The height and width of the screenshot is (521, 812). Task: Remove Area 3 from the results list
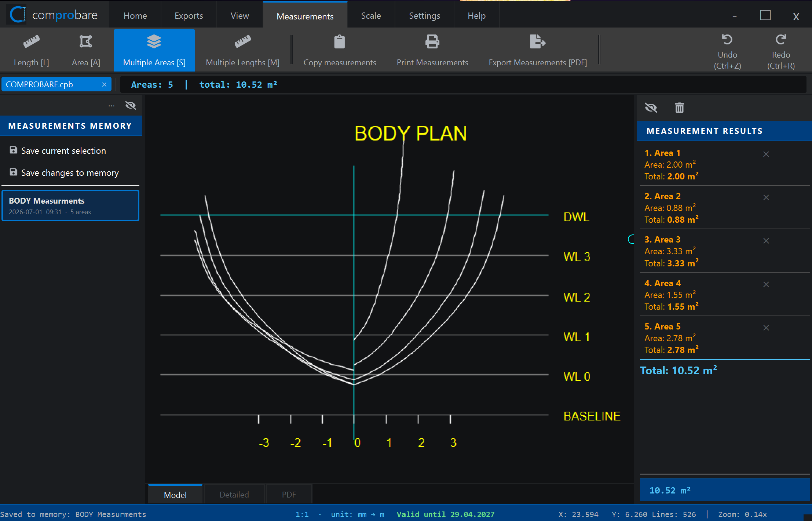[766, 241]
